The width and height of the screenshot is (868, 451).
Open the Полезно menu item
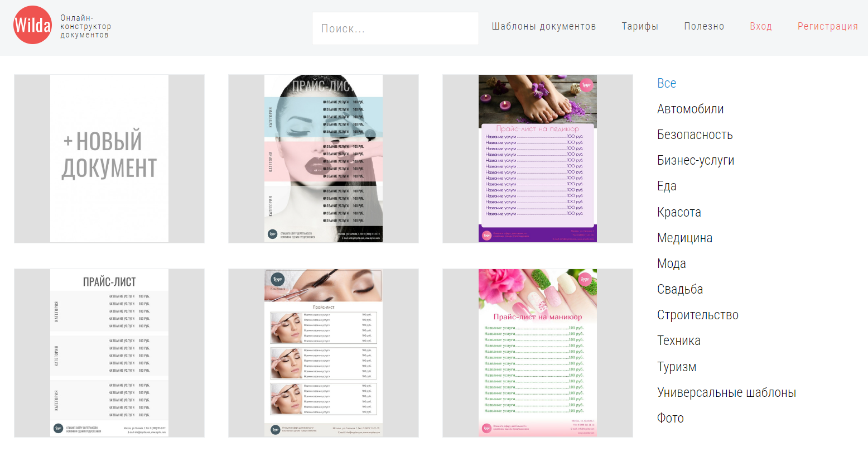(704, 26)
